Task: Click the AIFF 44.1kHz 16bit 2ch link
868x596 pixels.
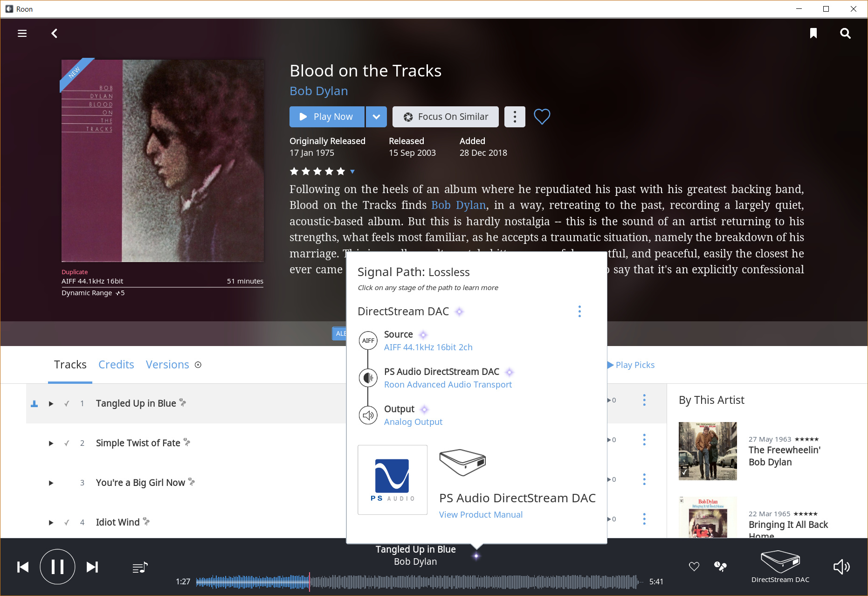Action: pyautogui.click(x=428, y=347)
